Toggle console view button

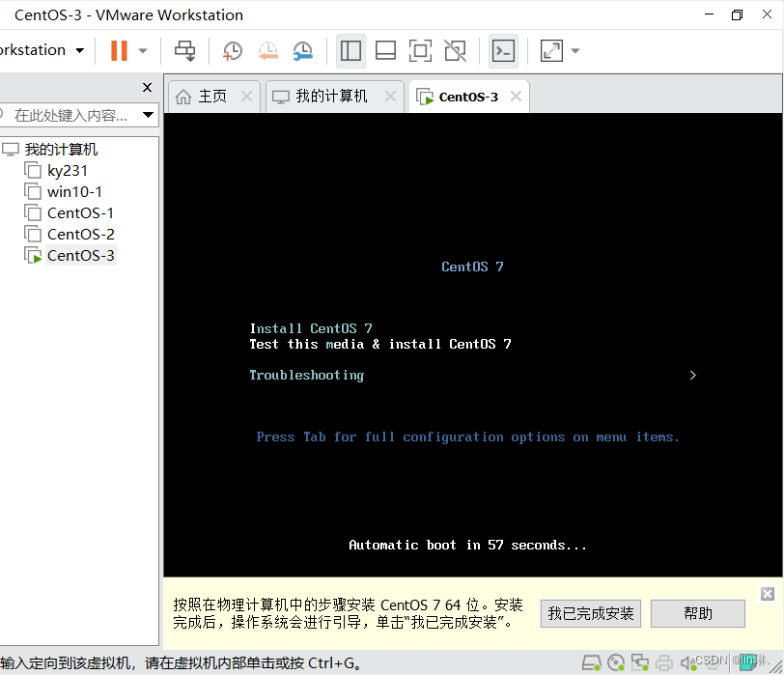(503, 50)
